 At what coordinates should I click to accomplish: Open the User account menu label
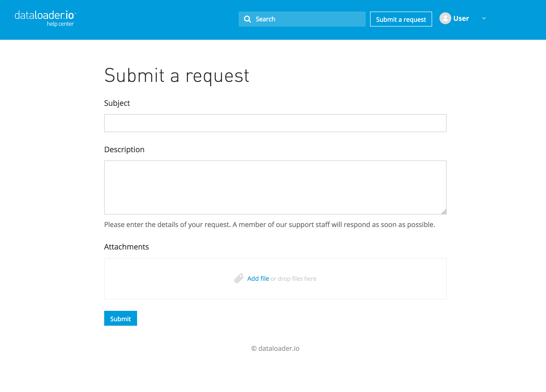(x=461, y=18)
